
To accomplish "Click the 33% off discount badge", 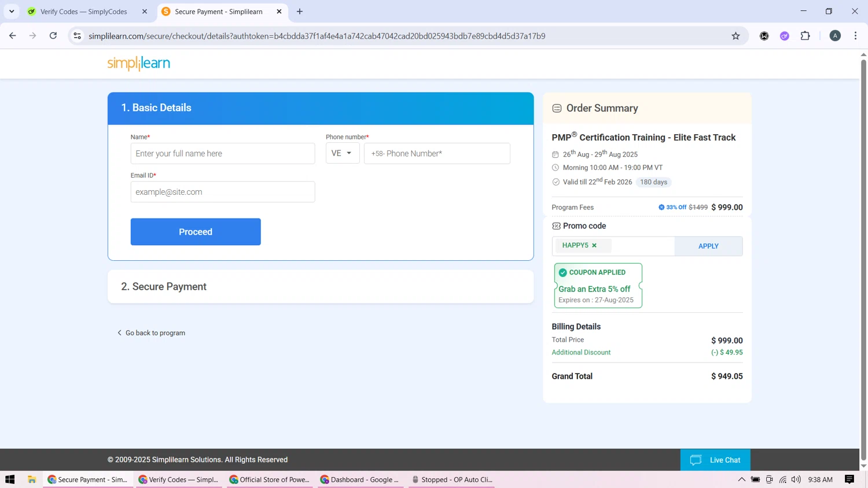I will 672,207.
